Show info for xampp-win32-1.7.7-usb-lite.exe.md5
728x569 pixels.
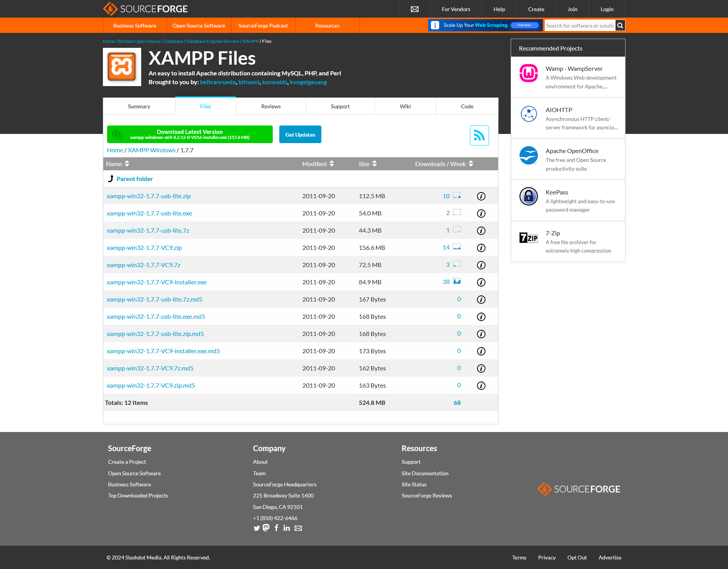pos(481,317)
